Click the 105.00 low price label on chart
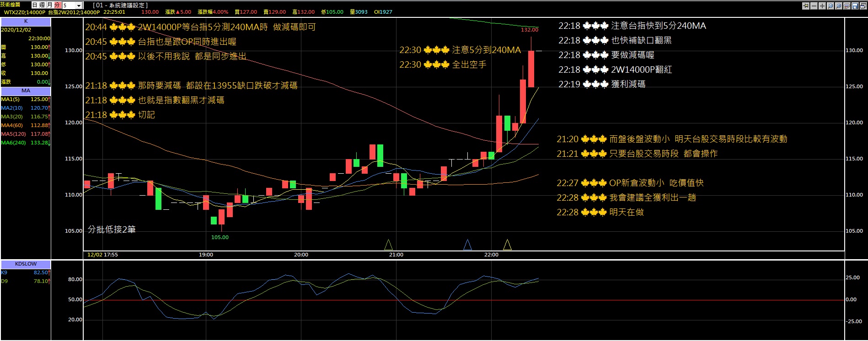Screen dimensions: 868x341 coord(220,237)
